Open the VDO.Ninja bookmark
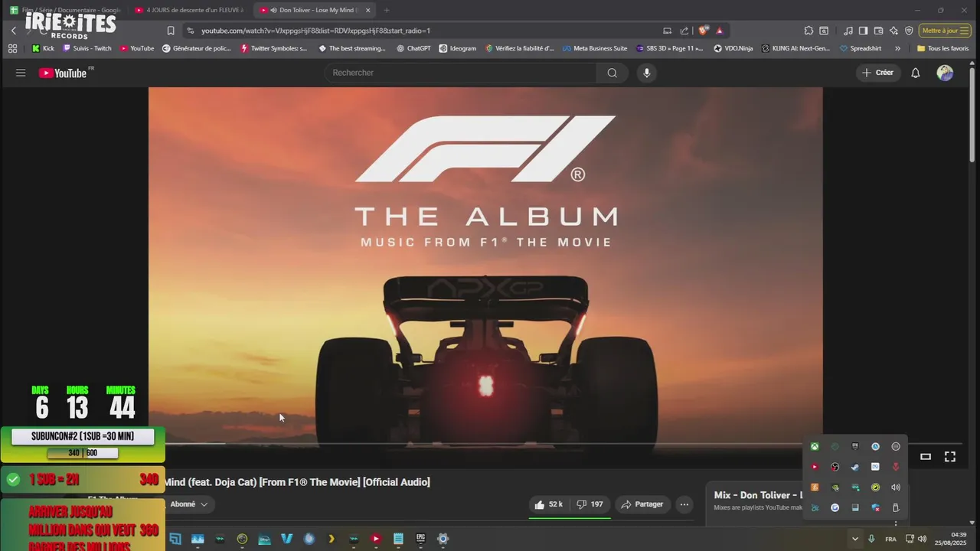Image resolution: width=980 pixels, height=551 pixels. pyautogui.click(x=733, y=48)
